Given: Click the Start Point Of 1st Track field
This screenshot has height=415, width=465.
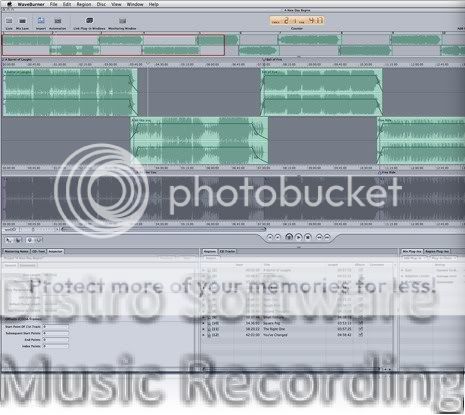Looking at the screenshot, I should (55, 327).
